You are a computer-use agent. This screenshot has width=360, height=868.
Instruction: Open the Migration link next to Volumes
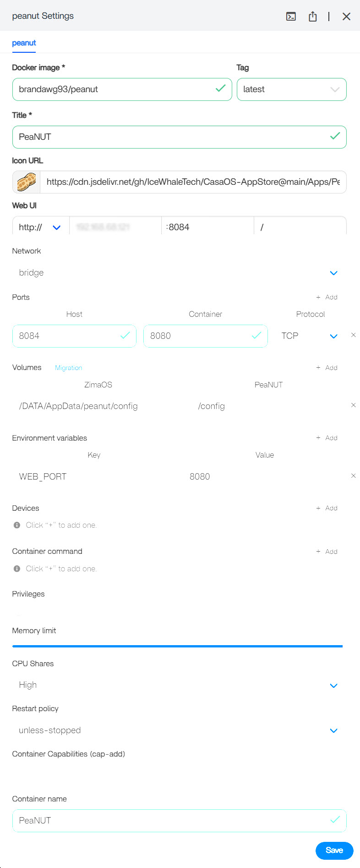68,368
